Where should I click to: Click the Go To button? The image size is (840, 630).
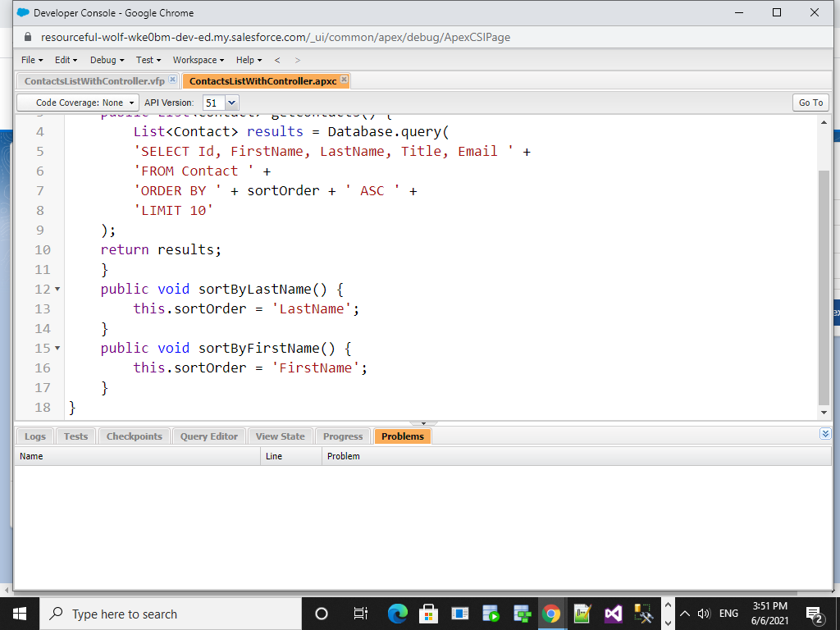[810, 103]
